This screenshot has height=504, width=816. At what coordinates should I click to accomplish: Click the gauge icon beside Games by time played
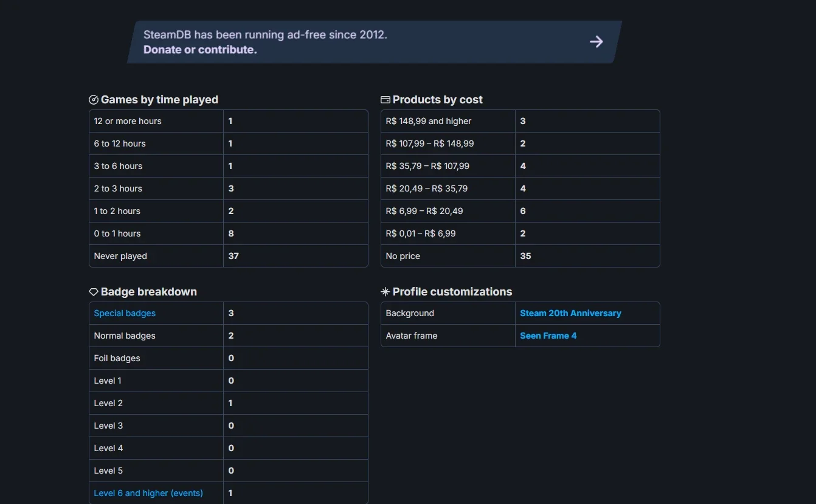click(x=94, y=100)
